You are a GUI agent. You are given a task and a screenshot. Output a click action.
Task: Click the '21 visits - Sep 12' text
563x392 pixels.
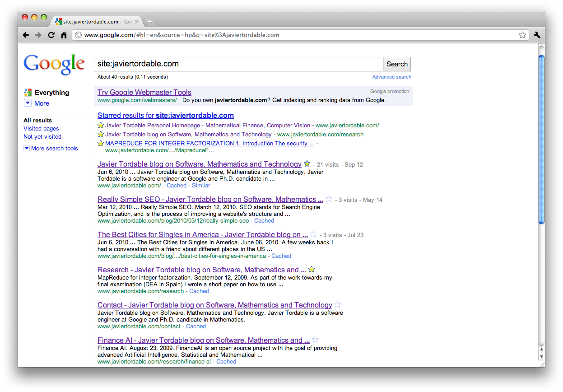[x=340, y=165]
